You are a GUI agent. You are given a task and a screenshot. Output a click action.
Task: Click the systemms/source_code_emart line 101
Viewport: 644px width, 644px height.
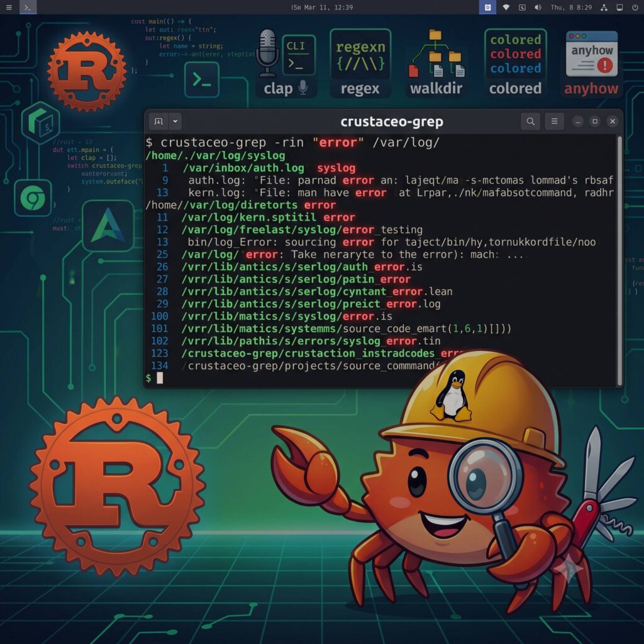[331, 328]
